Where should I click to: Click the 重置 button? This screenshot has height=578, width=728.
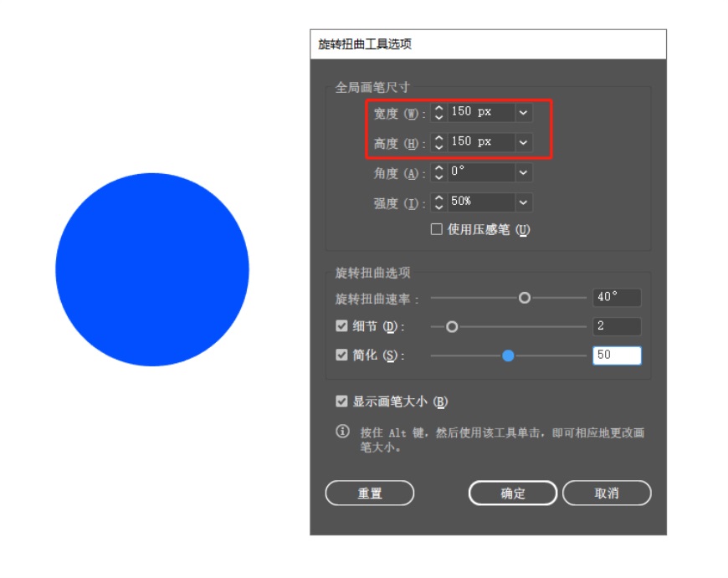371,494
